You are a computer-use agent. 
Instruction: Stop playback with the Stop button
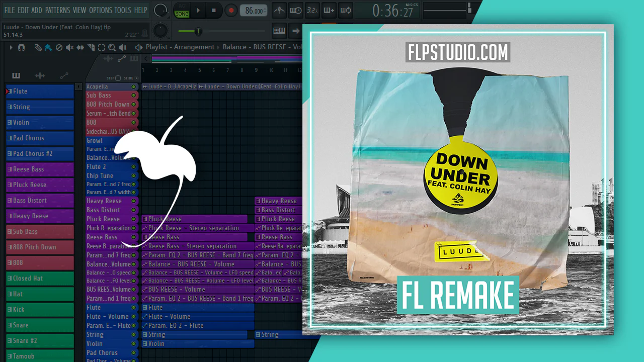(214, 10)
